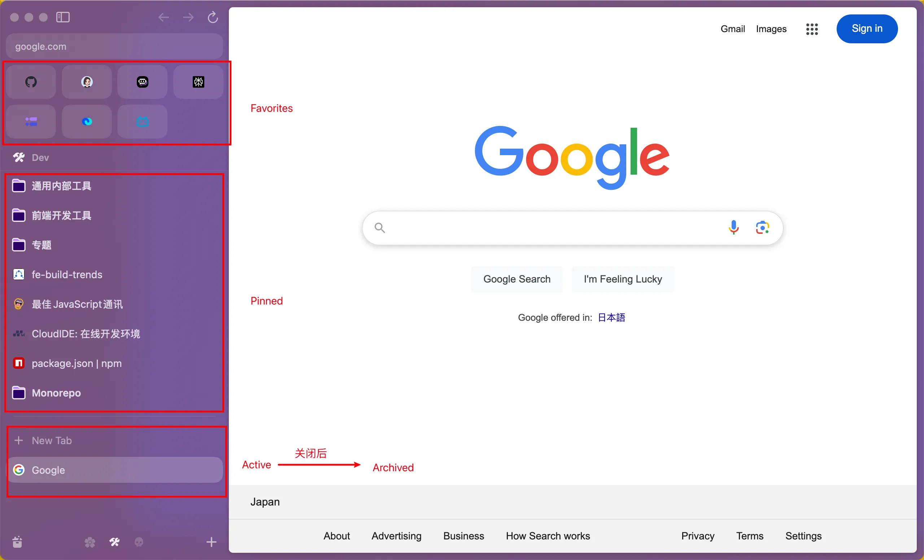The width and height of the screenshot is (924, 560).
Task: Click the sidebar toggle icon
Action: click(x=63, y=17)
